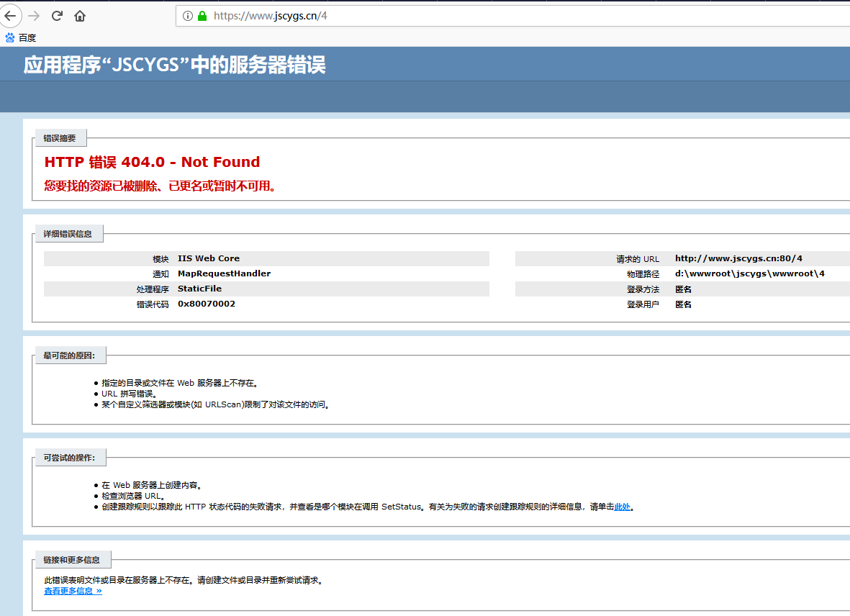
Task: Open site information icon in address bar
Action: (188, 16)
